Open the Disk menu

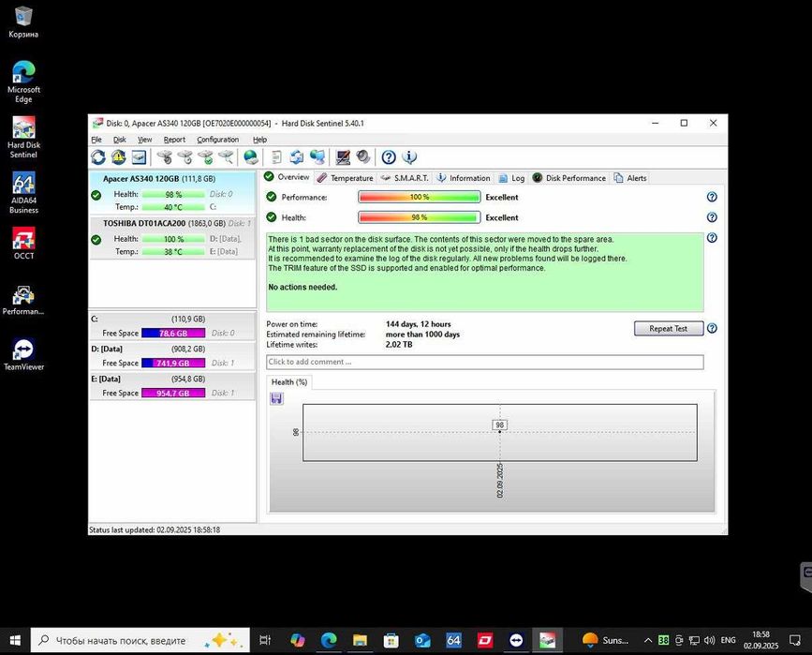click(120, 140)
